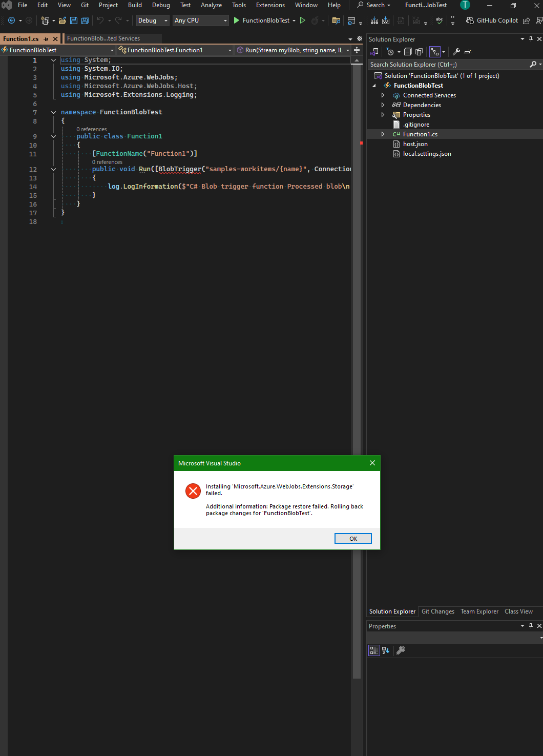The image size is (543, 756).
Task: Select .gitignore in Solution Explorer
Action: 416,125
